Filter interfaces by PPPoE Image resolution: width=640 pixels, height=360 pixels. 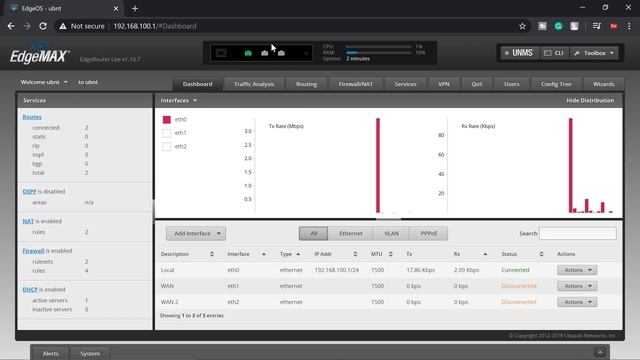429,233
